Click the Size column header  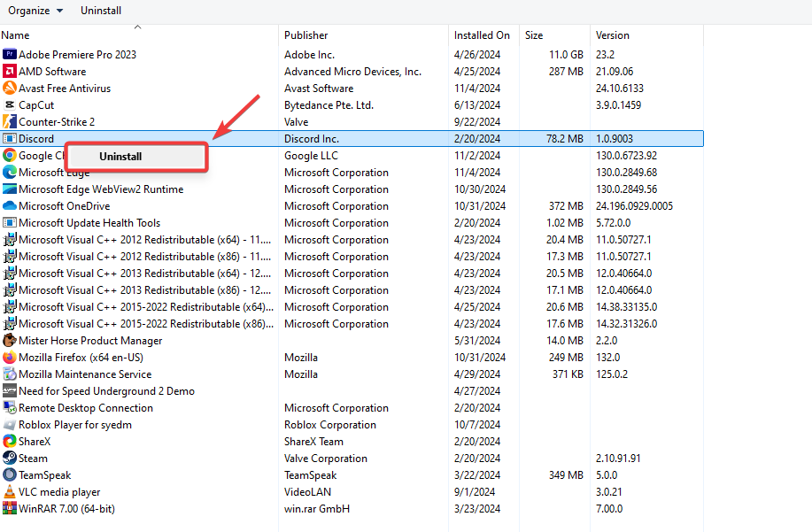(534, 35)
